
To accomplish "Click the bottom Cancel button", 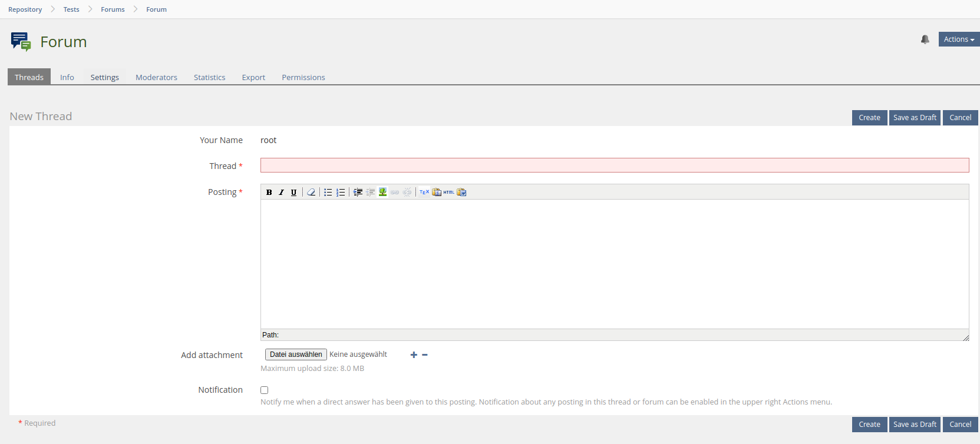I will tap(961, 425).
